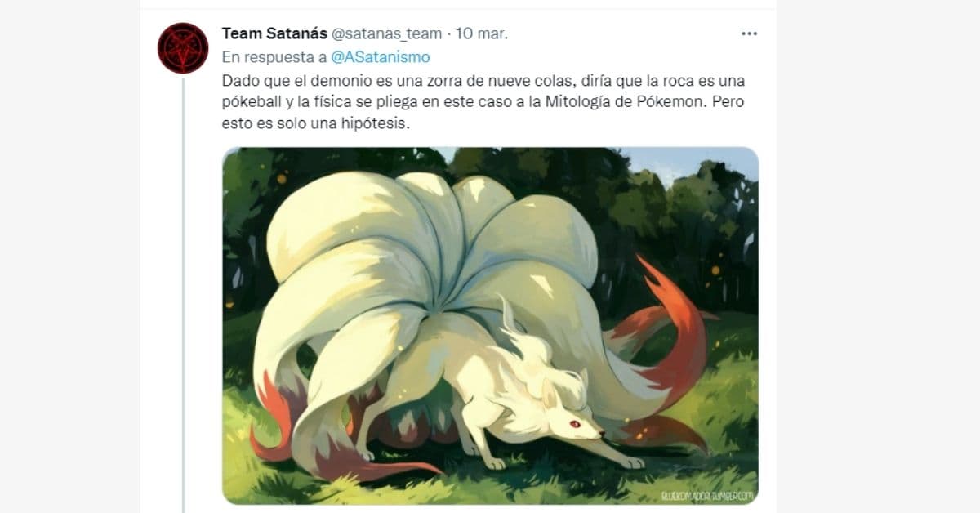Open the @satanas_team handle
The width and height of the screenshot is (980, 513).
385,33
